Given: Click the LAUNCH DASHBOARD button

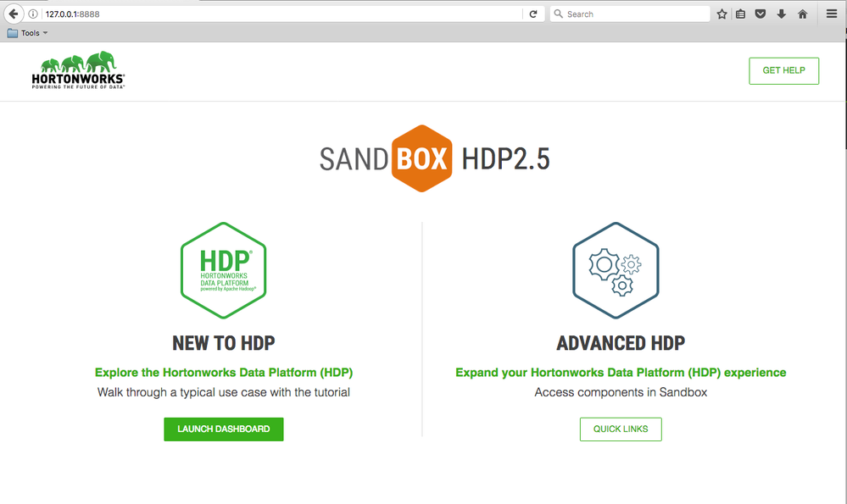Looking at the screenshot, I should 224,429.
